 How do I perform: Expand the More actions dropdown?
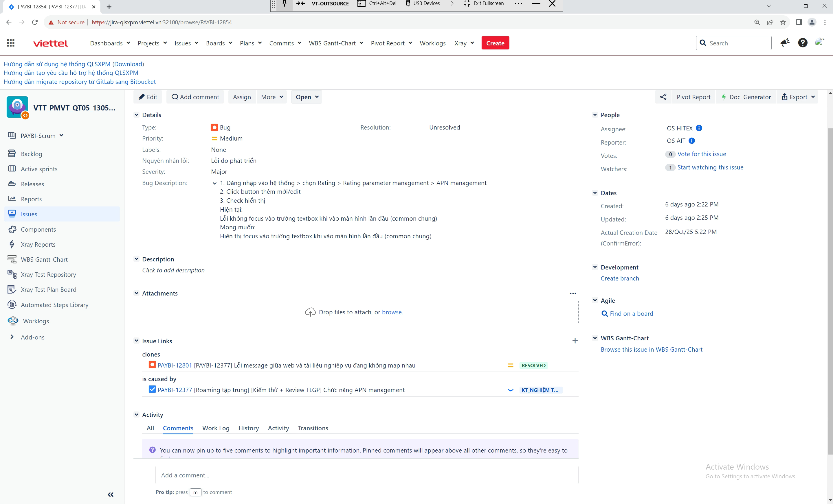[271, 97]
